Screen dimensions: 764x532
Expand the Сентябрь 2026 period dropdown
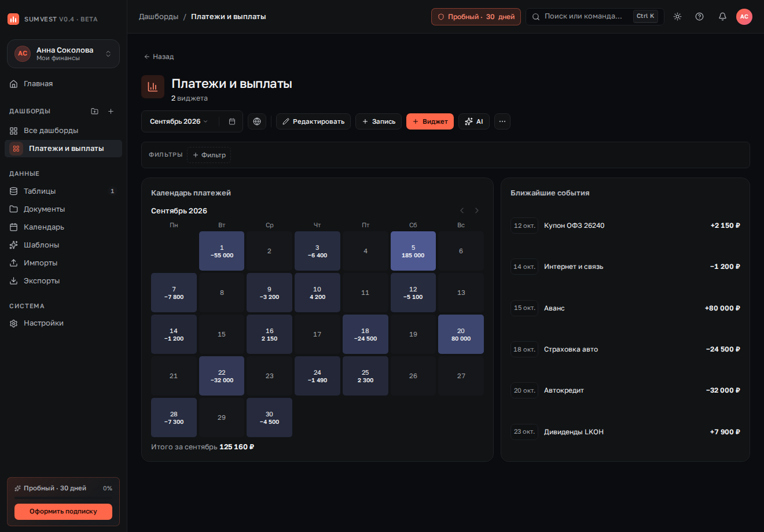179,121
